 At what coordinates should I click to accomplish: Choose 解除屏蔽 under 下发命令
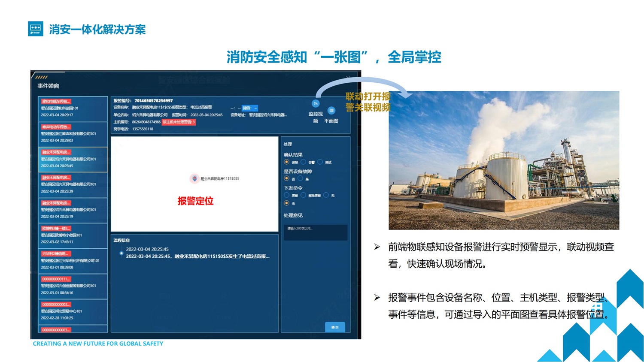(x=303, y=195)
